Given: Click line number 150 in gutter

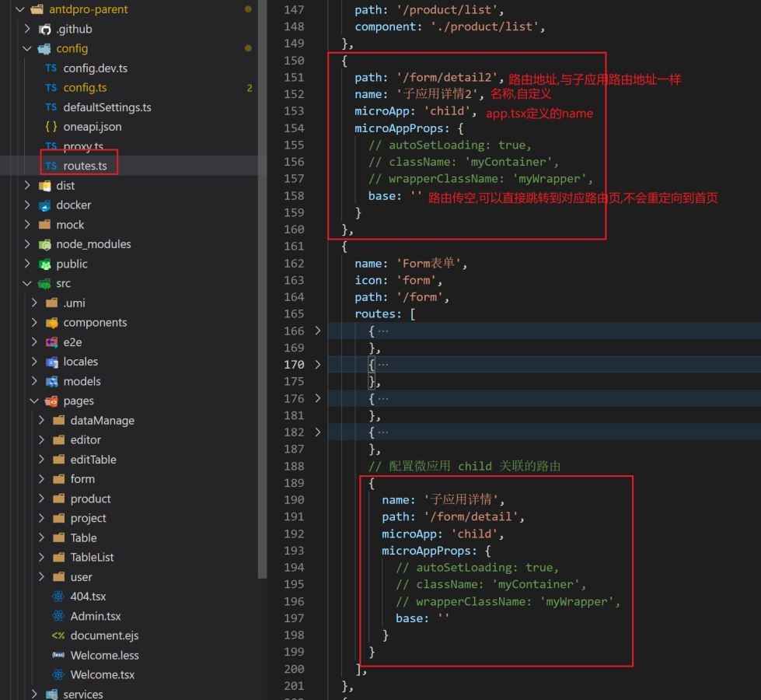Looking at the screenshot, I should (294, 61).
